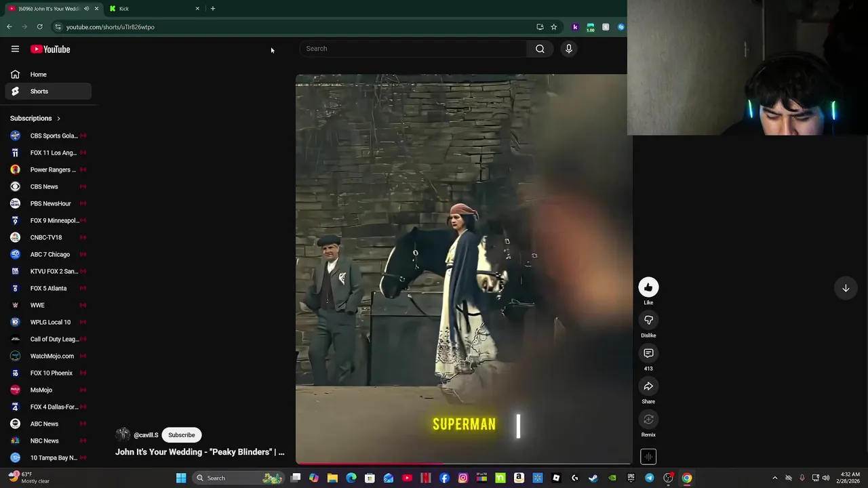
Task: Remix this Short
Action: pos(648,420)
